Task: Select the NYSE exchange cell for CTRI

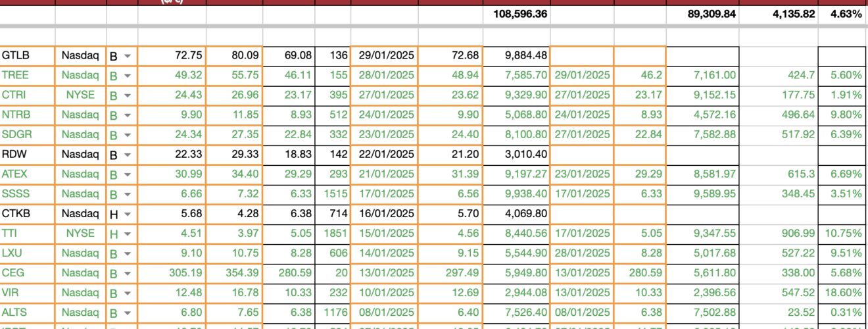Action: [x=80, y=95]
